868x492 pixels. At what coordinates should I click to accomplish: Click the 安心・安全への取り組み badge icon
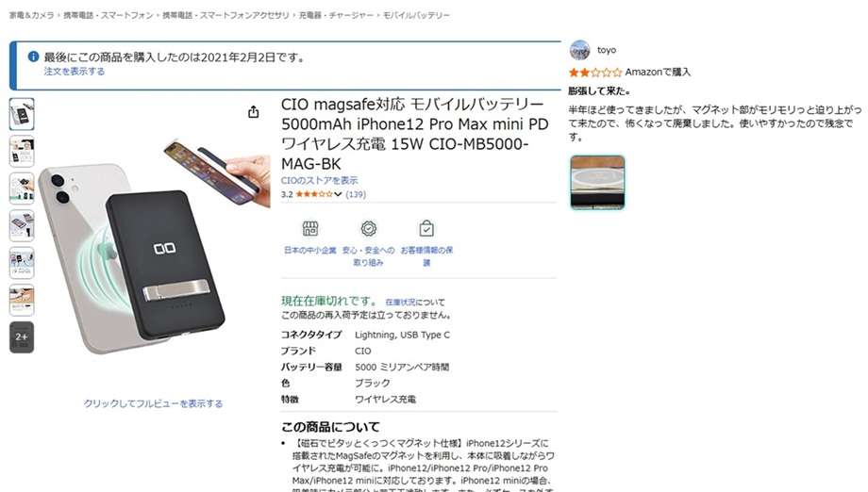pyautogui.click(x=369, y=228)
